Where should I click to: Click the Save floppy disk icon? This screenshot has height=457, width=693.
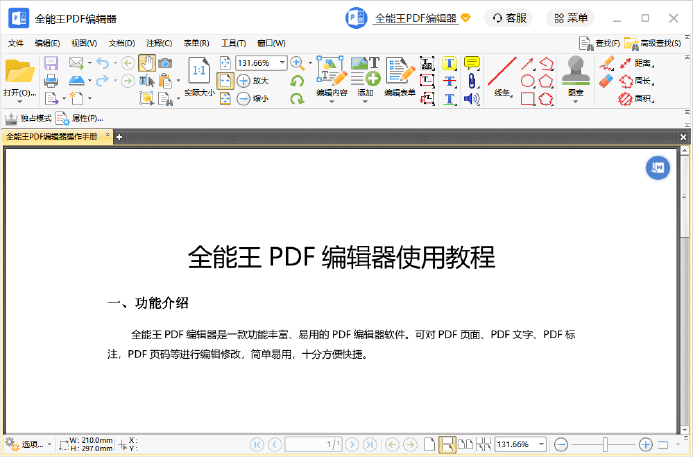tap(51, 63)
